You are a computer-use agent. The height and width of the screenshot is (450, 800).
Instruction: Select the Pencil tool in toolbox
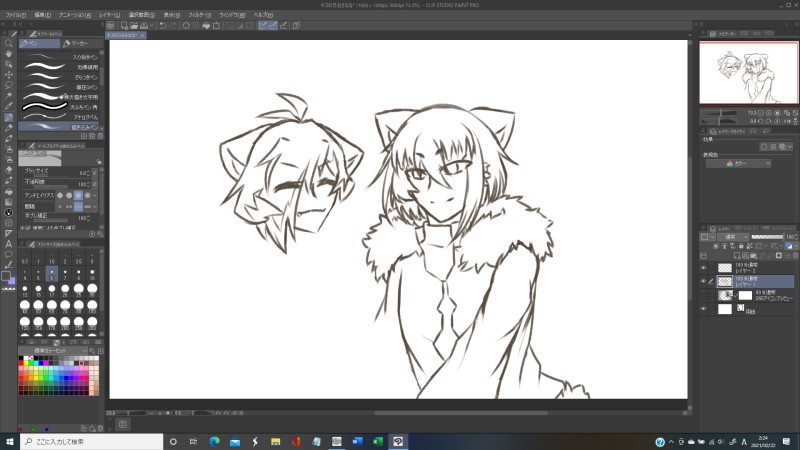[8, 128]
